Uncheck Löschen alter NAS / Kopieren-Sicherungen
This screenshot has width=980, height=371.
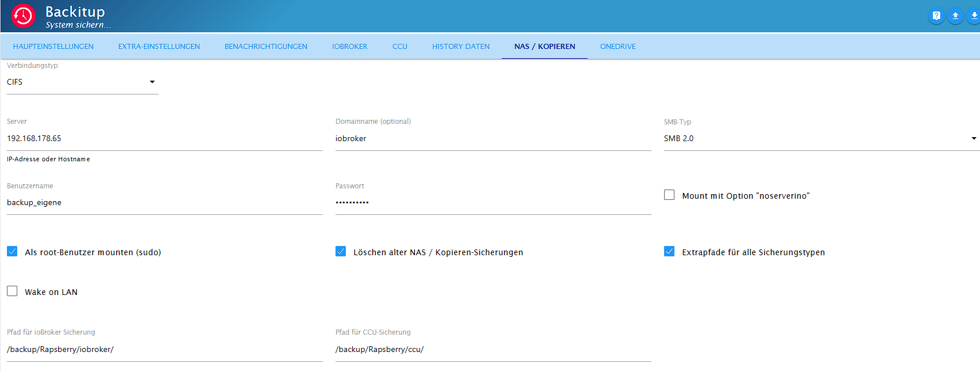pos(341,252)
